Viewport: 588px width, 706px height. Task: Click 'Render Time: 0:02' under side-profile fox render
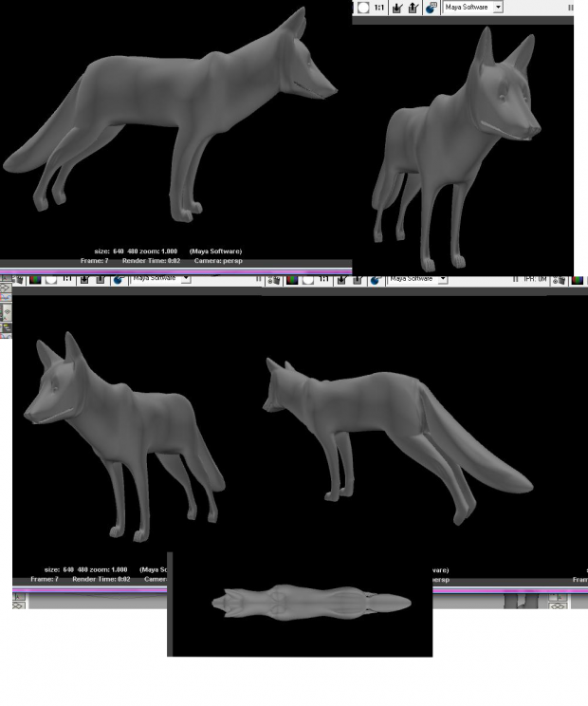[151, 261]
